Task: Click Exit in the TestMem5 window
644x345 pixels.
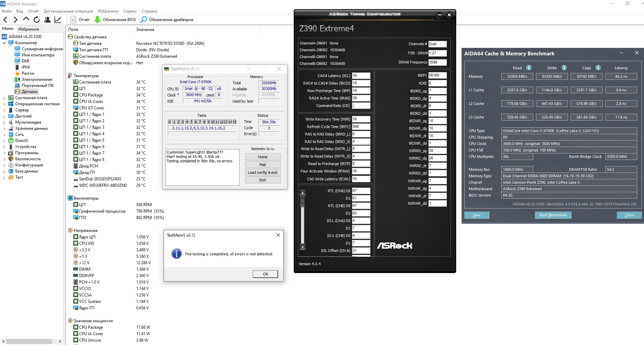Action: (x=263, y=180)
